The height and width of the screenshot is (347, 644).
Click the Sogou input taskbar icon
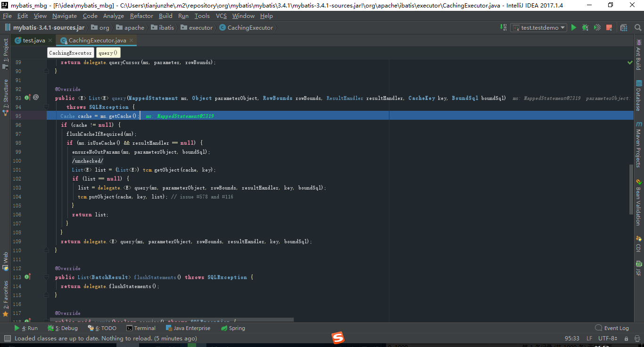[x=338, y=338]
